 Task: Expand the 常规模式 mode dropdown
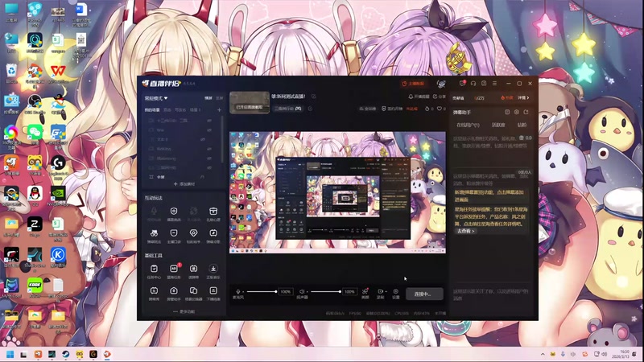pyautogui.click(x=156, y=98)
